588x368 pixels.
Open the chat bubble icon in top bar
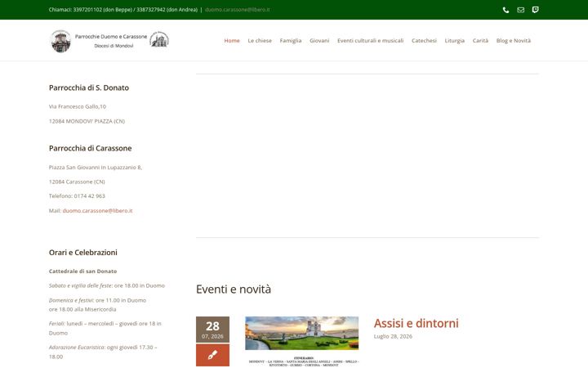[x=535, y=10]
